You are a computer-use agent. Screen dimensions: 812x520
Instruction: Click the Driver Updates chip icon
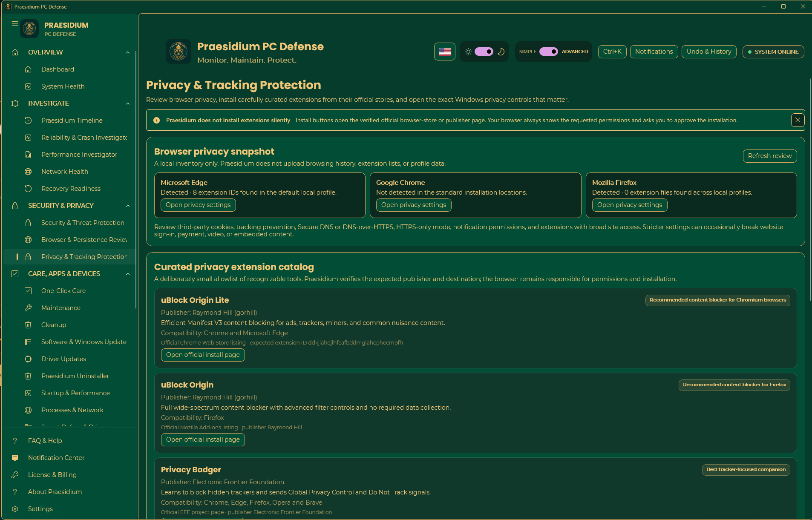[28, 359]
